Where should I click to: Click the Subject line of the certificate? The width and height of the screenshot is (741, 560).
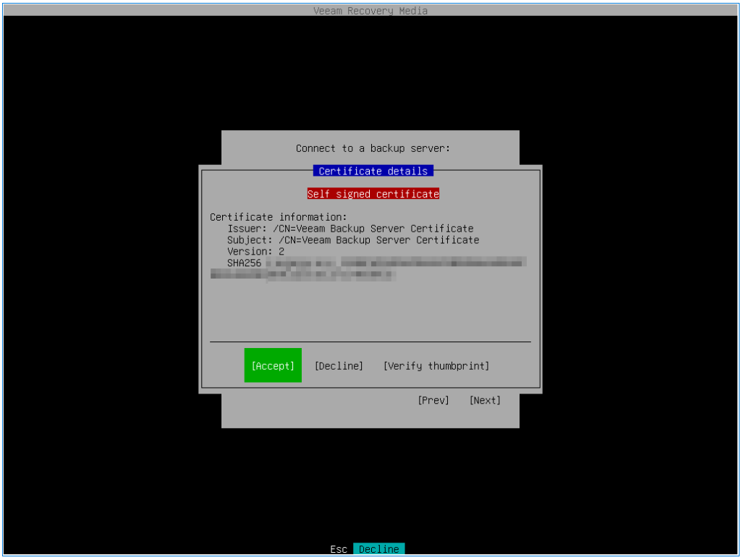[353, 239]
